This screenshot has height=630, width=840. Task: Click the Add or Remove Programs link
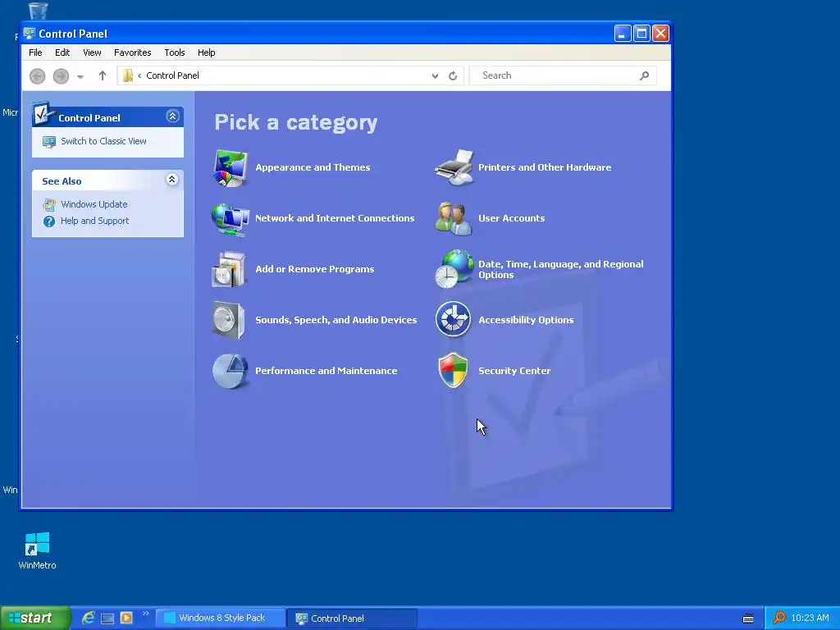315,269
